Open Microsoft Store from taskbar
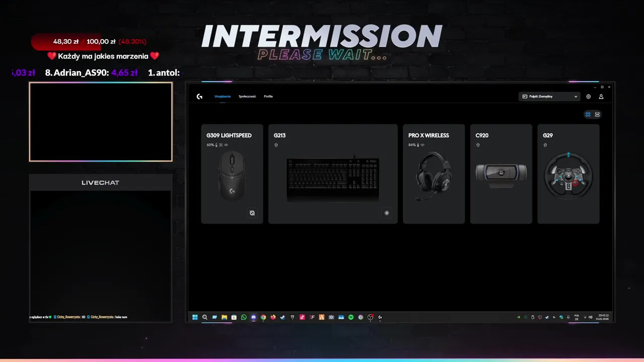Image resolution: width=644 pixels, height=362 pixels. [234, 317]
